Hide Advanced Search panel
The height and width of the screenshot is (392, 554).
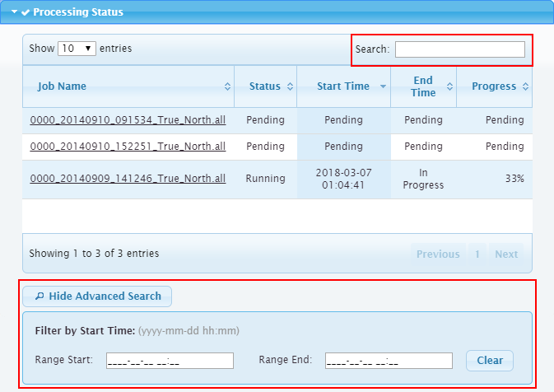coord(97,296)
